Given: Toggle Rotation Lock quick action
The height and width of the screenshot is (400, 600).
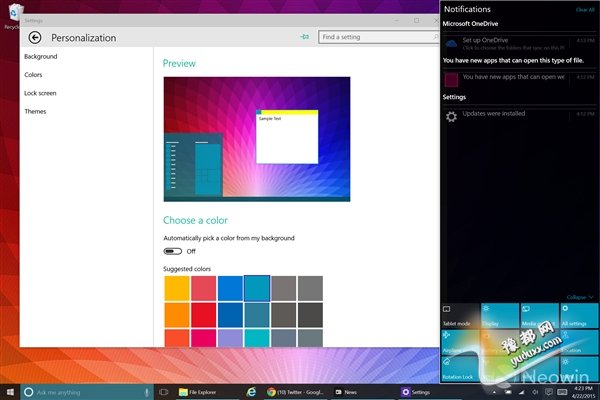Looking at the screenshot, I should (458, 366).
